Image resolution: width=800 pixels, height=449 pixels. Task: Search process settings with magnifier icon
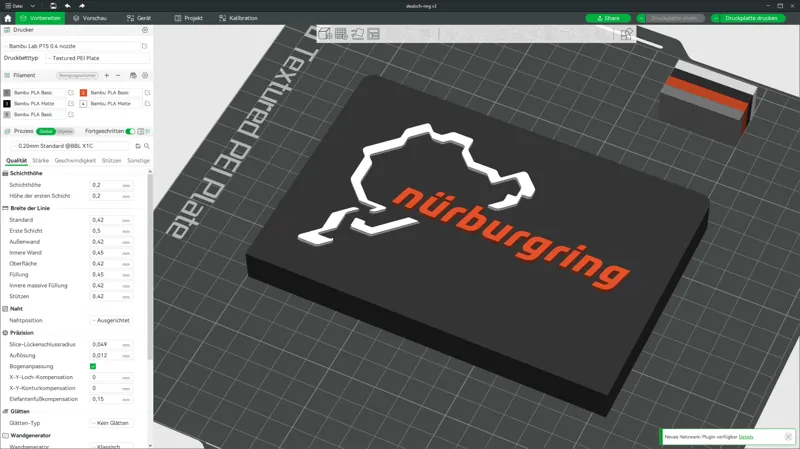coord(146,146)
